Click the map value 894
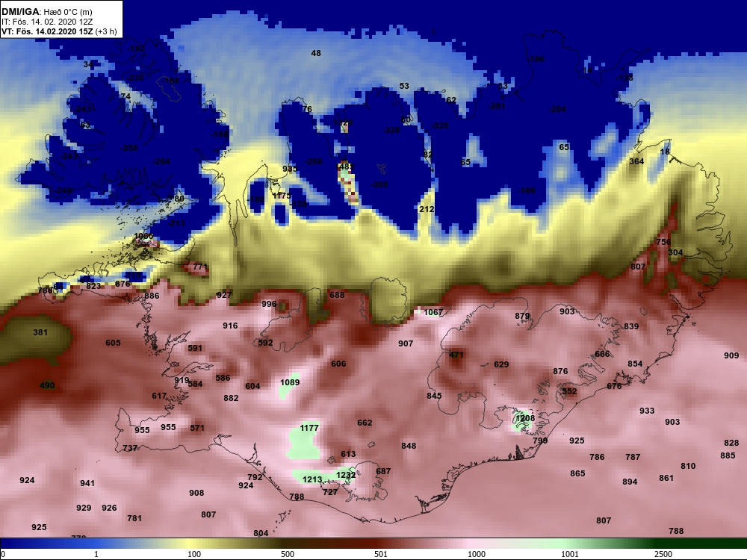The image size is (747, 560). click(x=630, y=482)
